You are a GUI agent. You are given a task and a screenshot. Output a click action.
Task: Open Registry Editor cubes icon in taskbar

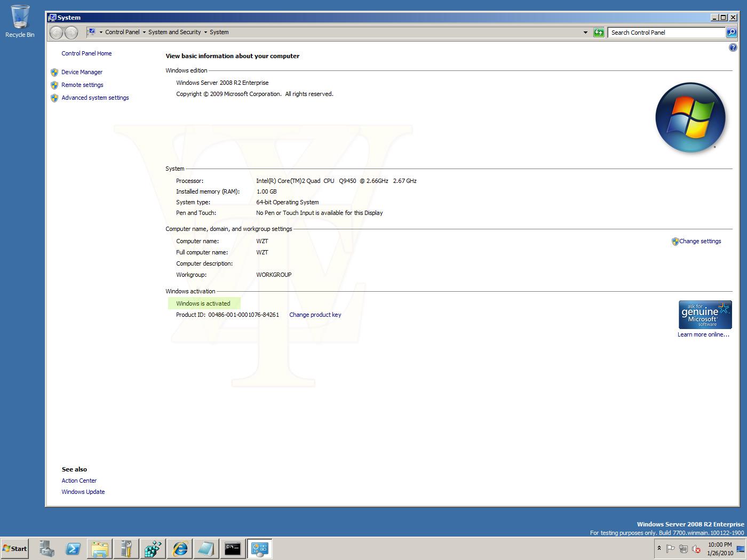(x=153, y=548)
